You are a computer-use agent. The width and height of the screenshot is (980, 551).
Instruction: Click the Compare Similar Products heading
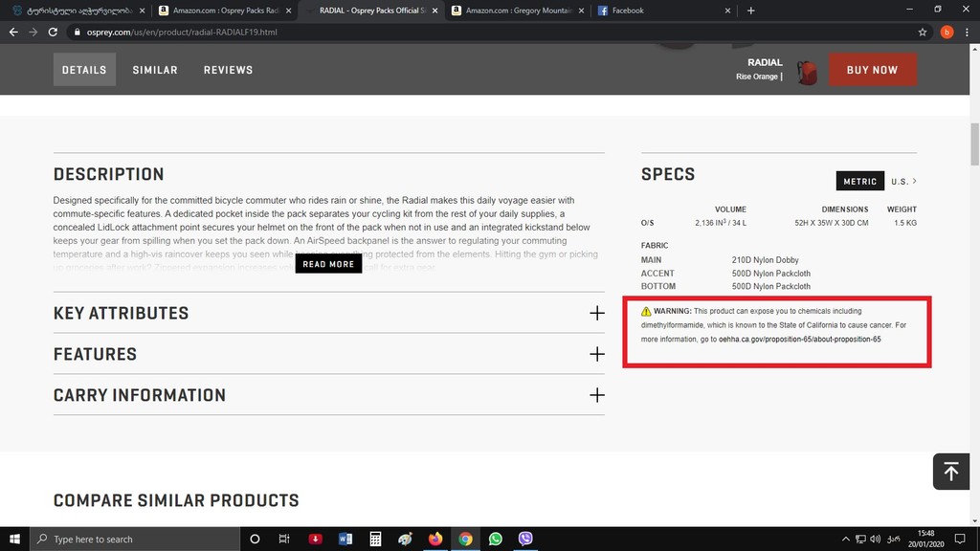(176, 500)
